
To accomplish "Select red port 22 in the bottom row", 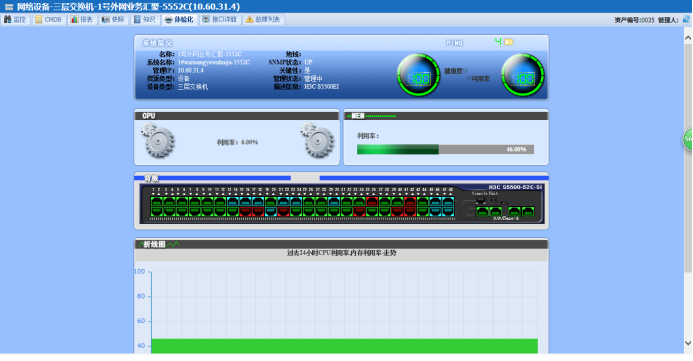I will (283, 211).
